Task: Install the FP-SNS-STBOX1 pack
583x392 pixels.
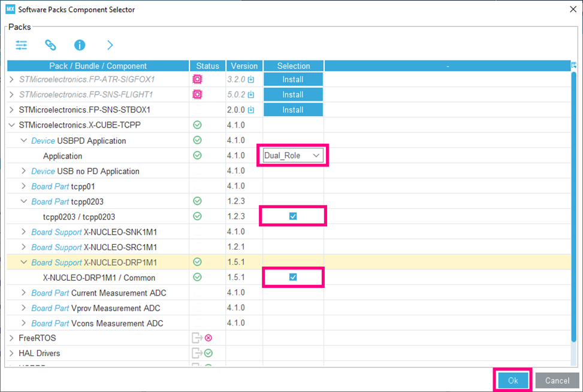Action: [x=293, y=110]
